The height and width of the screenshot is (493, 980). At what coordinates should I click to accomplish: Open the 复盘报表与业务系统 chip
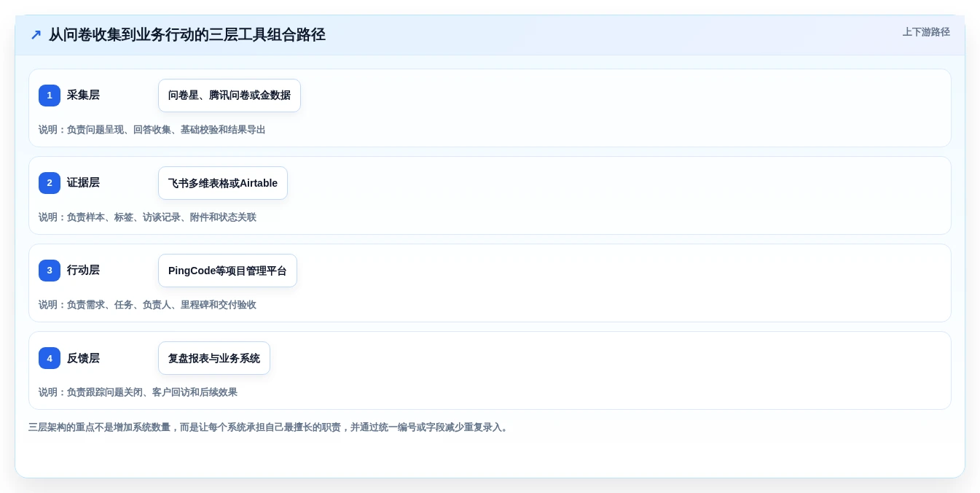(214, 358)
